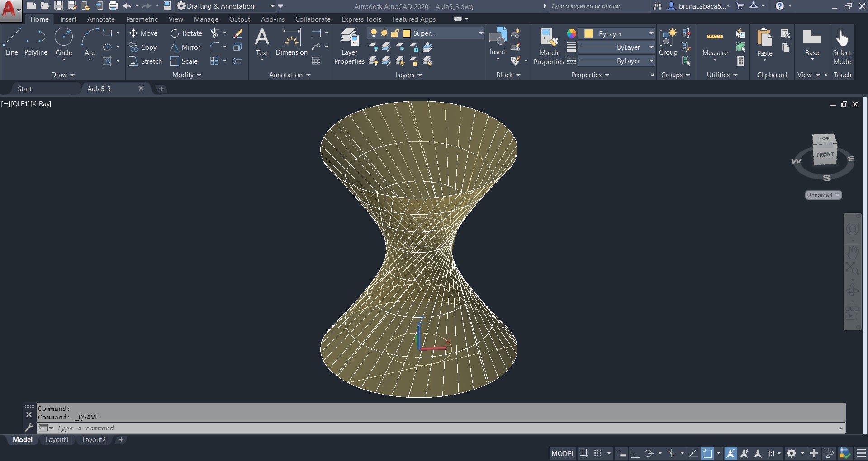
Task: Select the Line tool
Action: [x=12, y=42]
